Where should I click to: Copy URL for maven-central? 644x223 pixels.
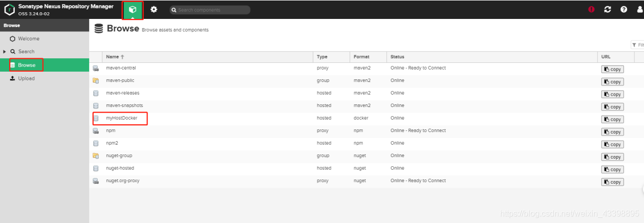pos(612,70)
